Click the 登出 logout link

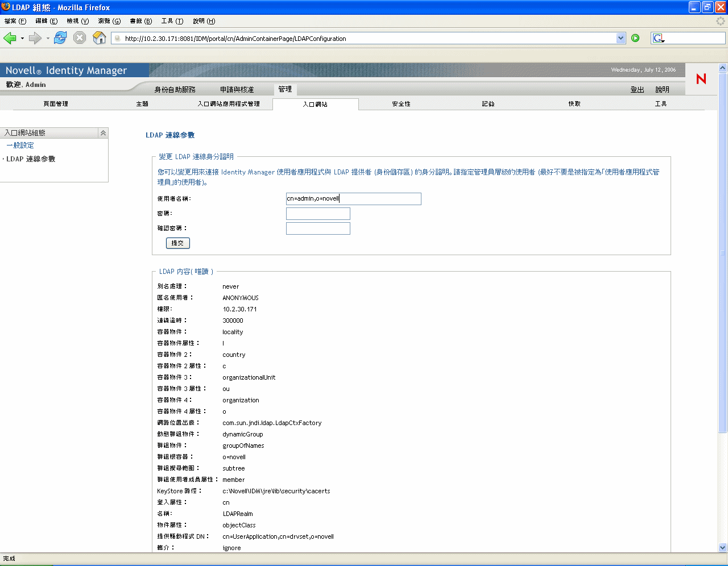pos(637,90)
